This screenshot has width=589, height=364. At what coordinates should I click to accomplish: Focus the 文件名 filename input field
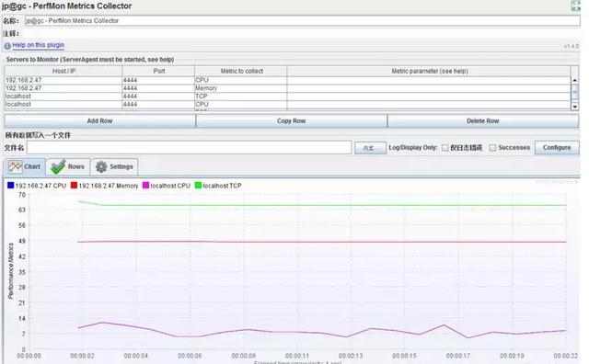[189, 147]
